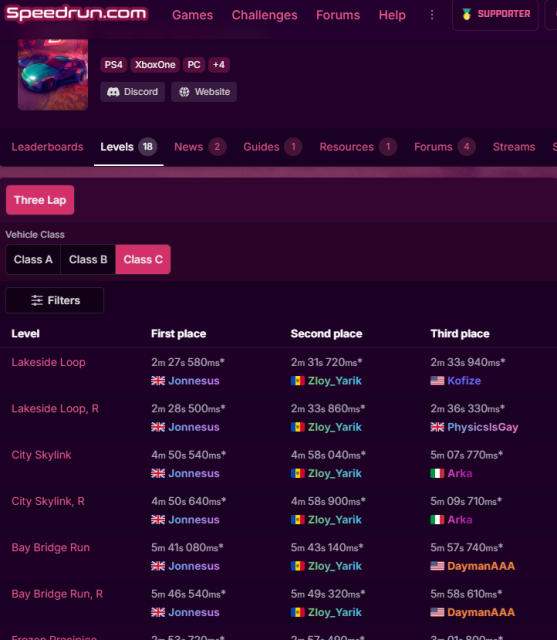557x640 pixels.
Task: Open the Games navigation menu
Action: (193, 15)
